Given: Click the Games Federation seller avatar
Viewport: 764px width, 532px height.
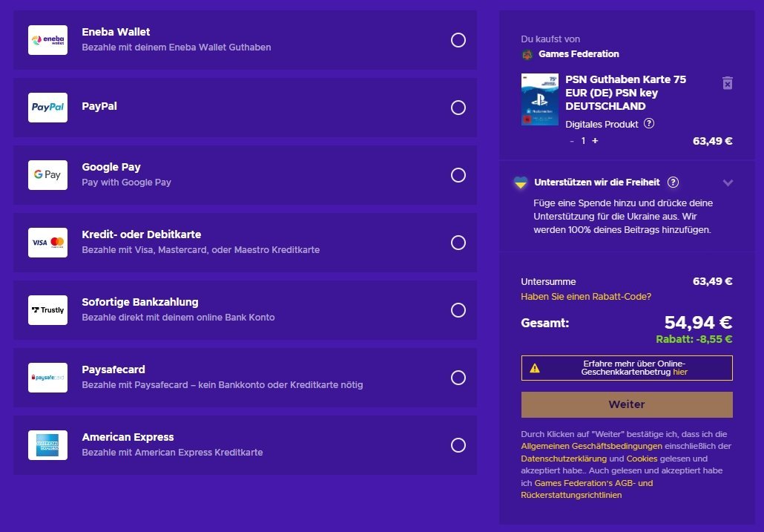Looking at the screenshot, I should tap(527, 54).
